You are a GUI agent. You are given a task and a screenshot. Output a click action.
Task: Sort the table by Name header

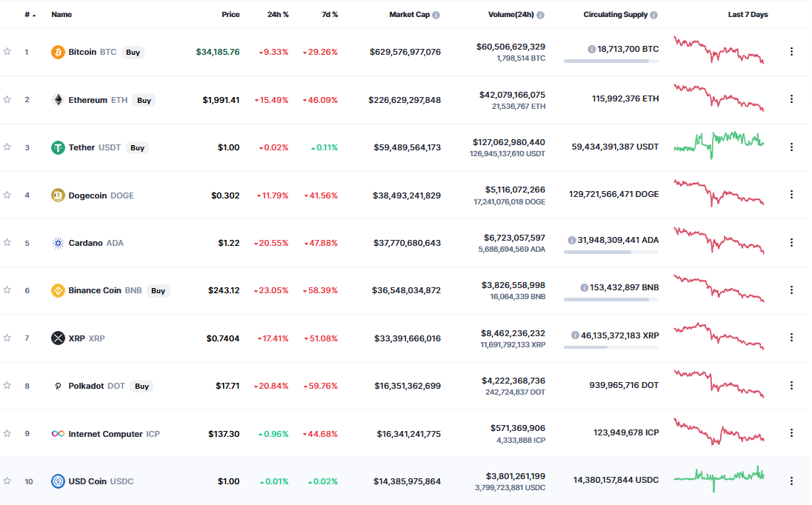(61, 15)
